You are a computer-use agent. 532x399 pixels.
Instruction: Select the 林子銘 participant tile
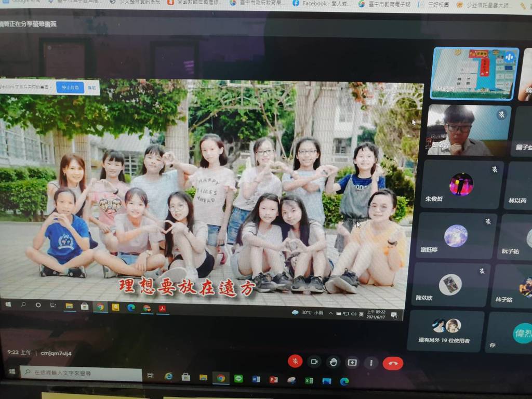tap(511, 286)
